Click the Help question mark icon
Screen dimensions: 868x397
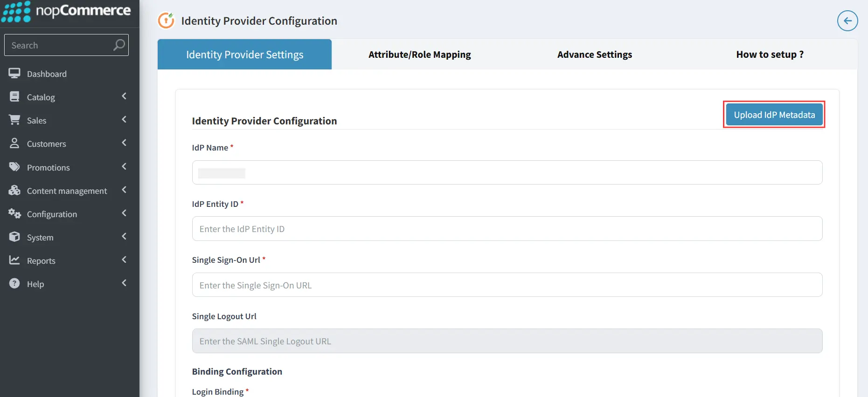tap(14, 283)
